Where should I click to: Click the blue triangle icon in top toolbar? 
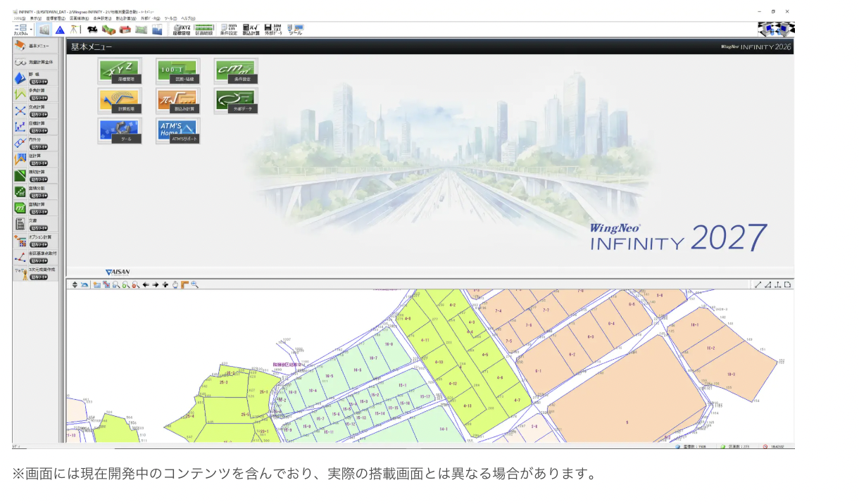click(x=60, y=30)
